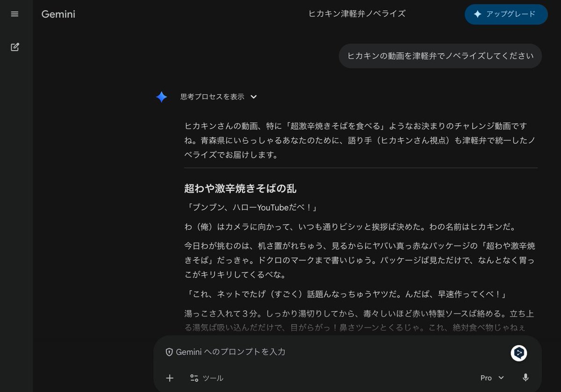
Task: Expand 思考プロセスを表示 thinking process
Action: (219, 97)
